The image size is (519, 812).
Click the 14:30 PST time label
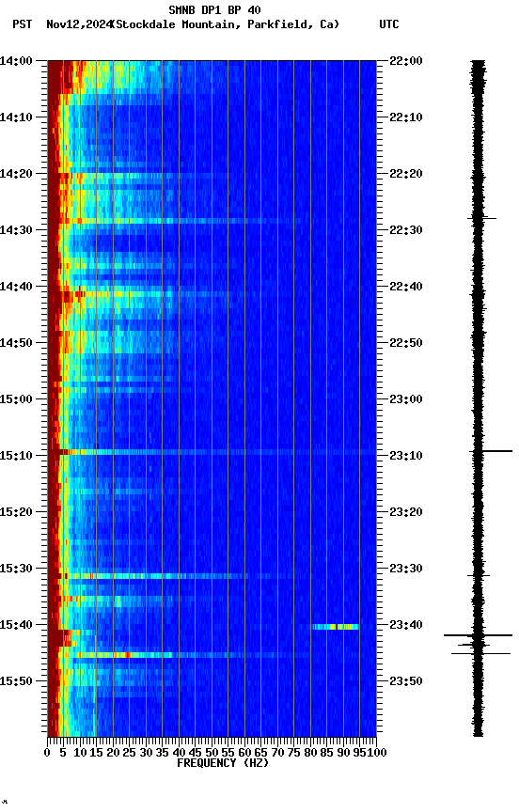tap(16, 230)
